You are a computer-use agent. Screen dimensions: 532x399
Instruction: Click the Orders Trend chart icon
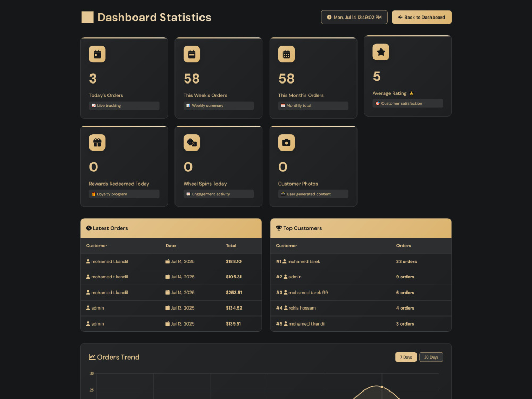coord(92,357)
